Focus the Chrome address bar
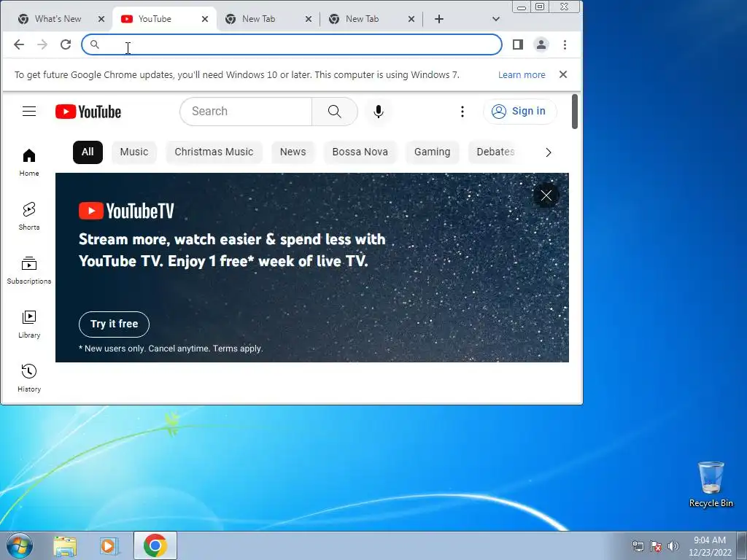 pyautogui.click(x=292, y=44)
